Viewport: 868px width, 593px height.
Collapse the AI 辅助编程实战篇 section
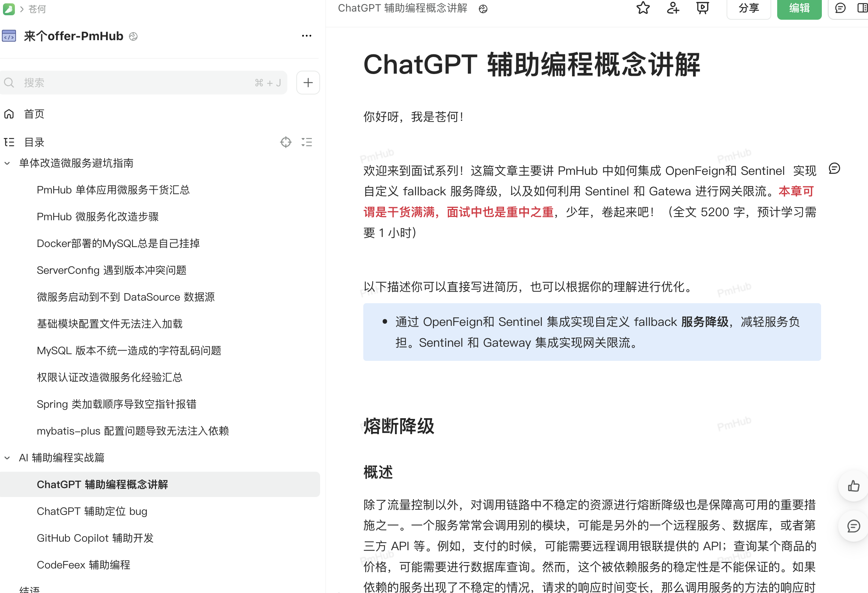(7, 458)
